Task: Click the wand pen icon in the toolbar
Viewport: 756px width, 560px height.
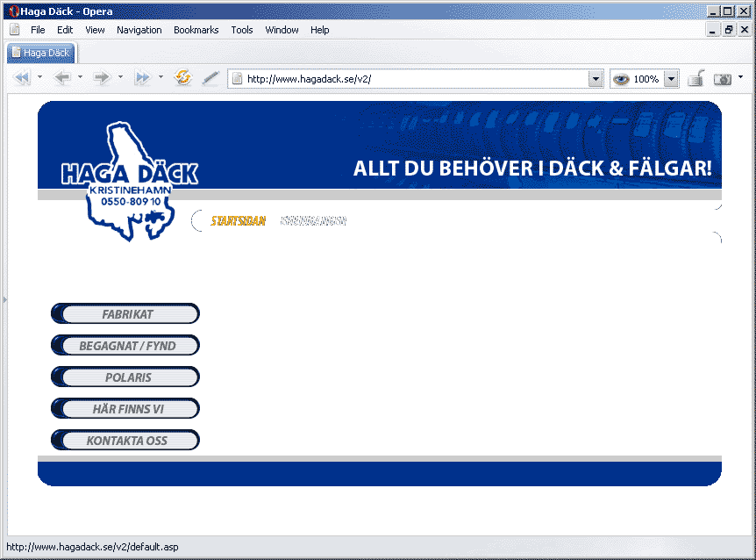Action: 210,77
